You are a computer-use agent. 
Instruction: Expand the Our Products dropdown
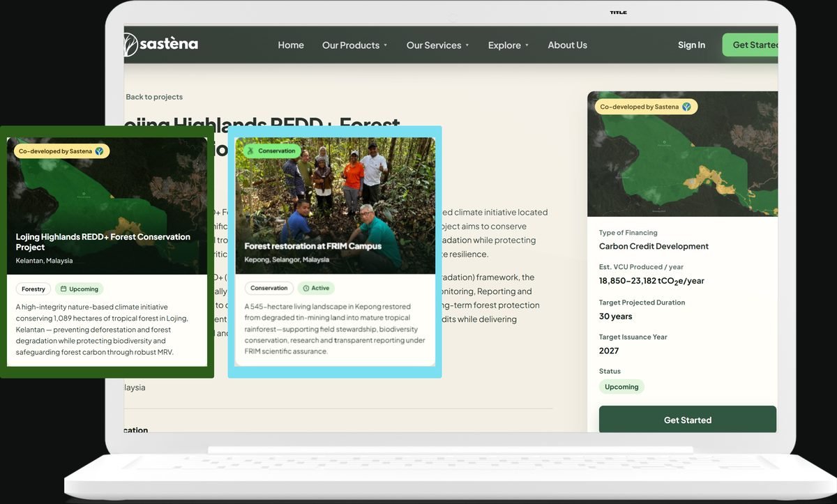[354, 45]
